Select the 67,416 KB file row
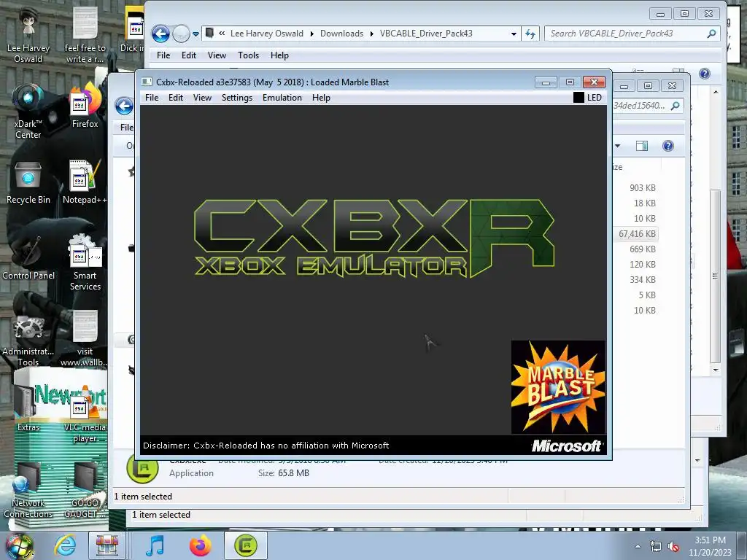Image resolution: width=747 pixels, height=560 pixels. point(636,234)
